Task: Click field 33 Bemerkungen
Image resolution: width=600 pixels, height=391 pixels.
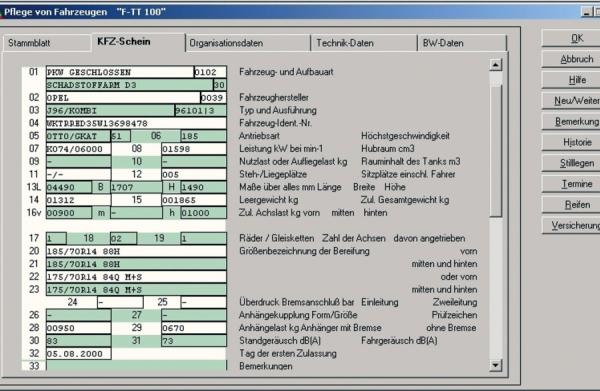Action: point(136,366)
